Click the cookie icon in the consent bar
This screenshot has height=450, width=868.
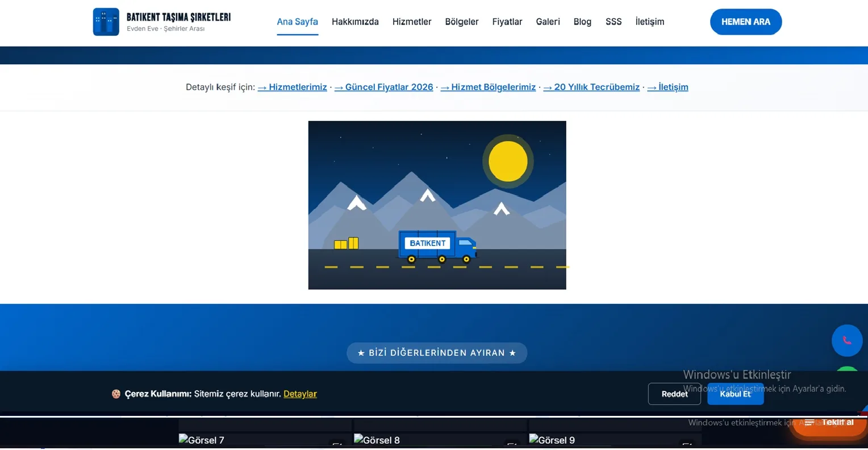[116, 394]
